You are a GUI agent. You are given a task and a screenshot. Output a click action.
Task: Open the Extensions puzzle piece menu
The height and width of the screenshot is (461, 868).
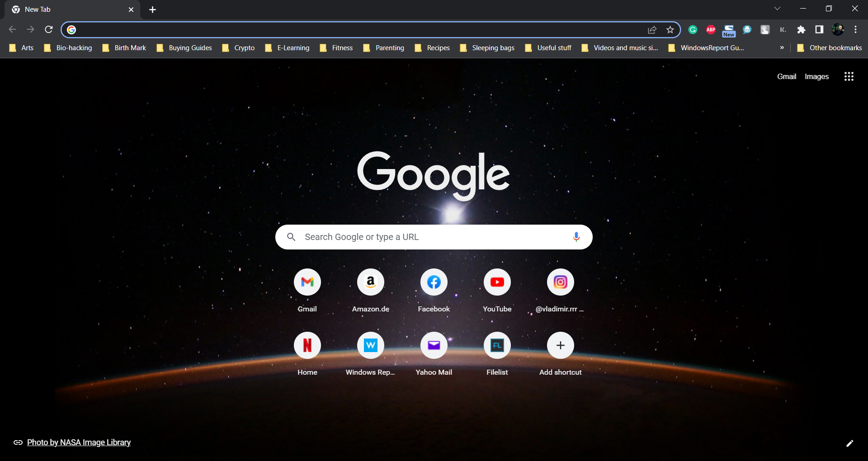(x=801, y=30)
